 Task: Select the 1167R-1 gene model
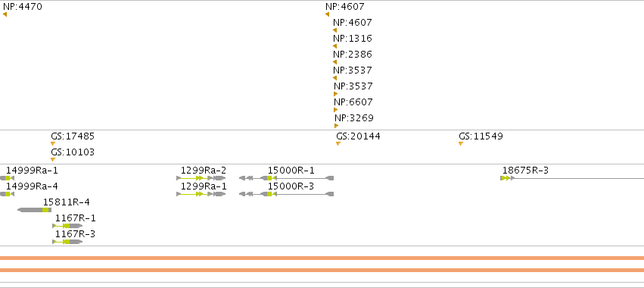(67, 226)
